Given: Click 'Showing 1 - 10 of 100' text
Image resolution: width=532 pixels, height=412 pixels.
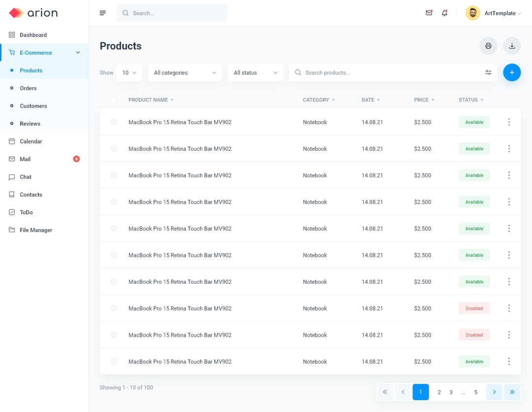Looking at the screenshot, I should (126, 387).
